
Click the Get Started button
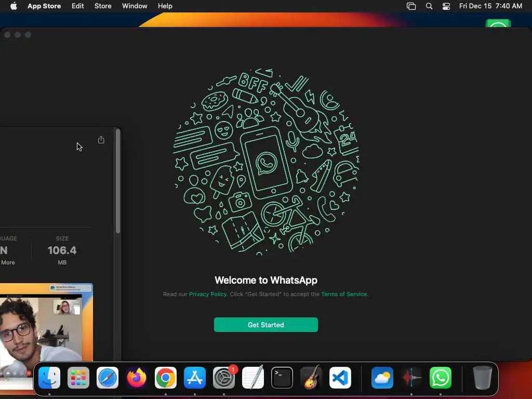tap(265, 325)
